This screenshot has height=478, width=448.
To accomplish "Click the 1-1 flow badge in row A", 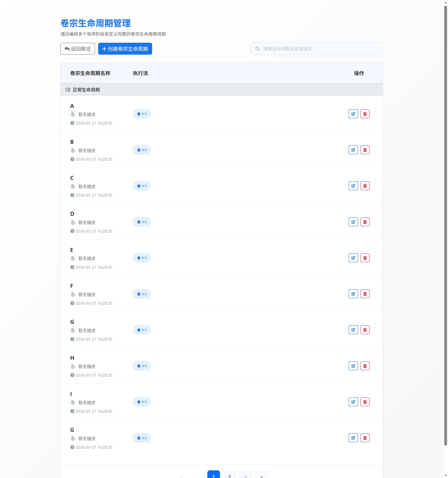I will [142, 114].
